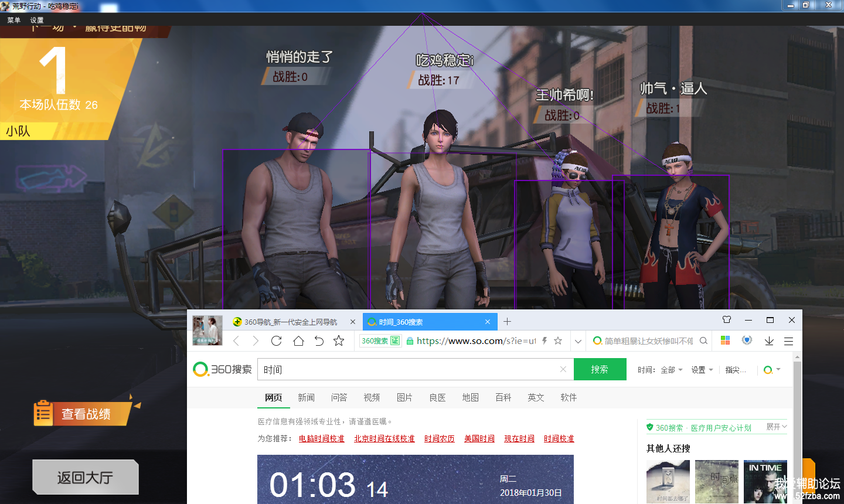Close the 360导航 tab
The image size is (844, 504).
tap(353, 322)
